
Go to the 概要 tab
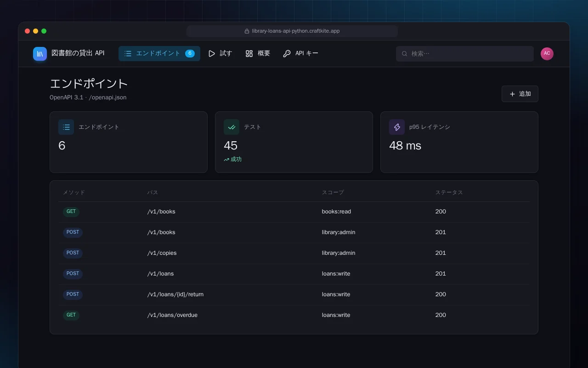pyautogui.click(x=258, y=54)
